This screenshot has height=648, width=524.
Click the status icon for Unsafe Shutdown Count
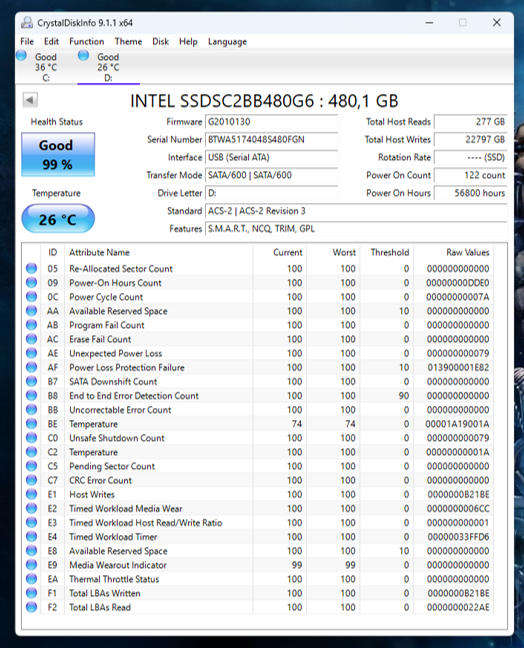[31, 438]
